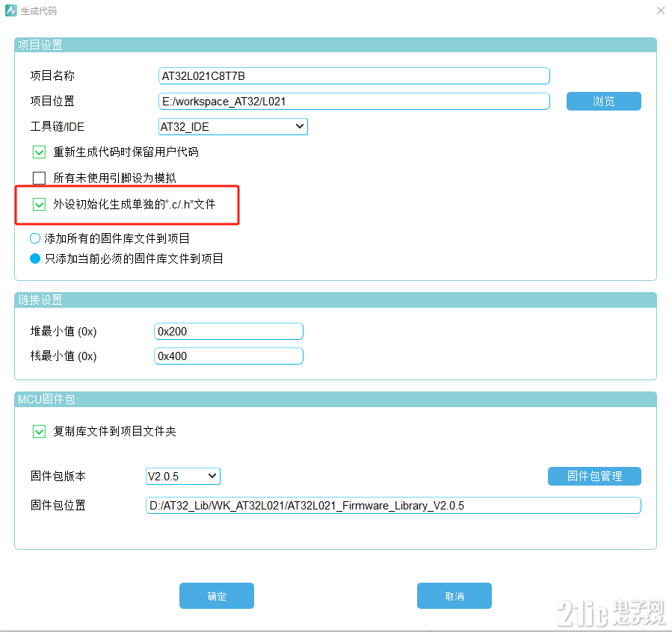Screen dimensions: 672x632
Task: Toggle 外设初始化生成单独的.c/.h文件 checkbox
Action: pyautogui.click(x=39, y=204)
